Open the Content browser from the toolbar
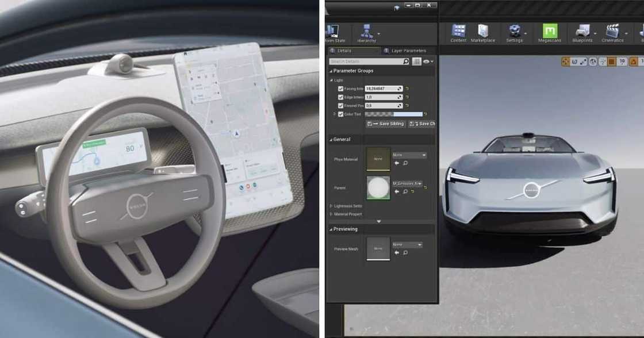 (x=458, y=33)
